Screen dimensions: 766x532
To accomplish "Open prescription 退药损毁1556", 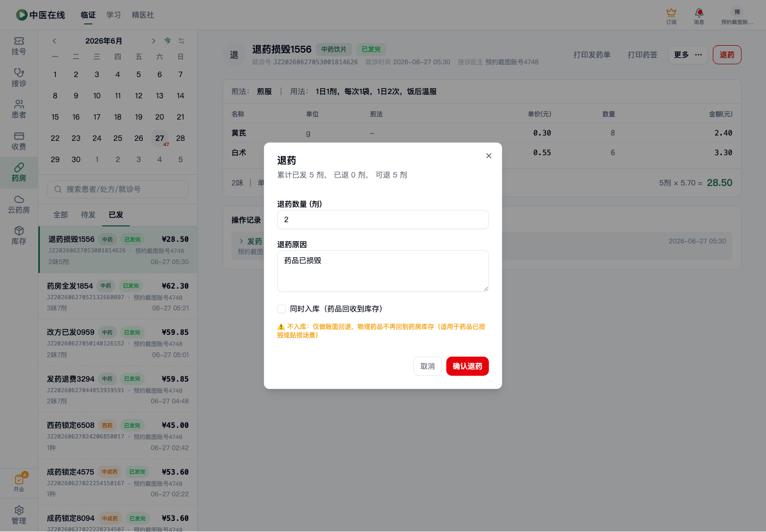I will 118,250.
